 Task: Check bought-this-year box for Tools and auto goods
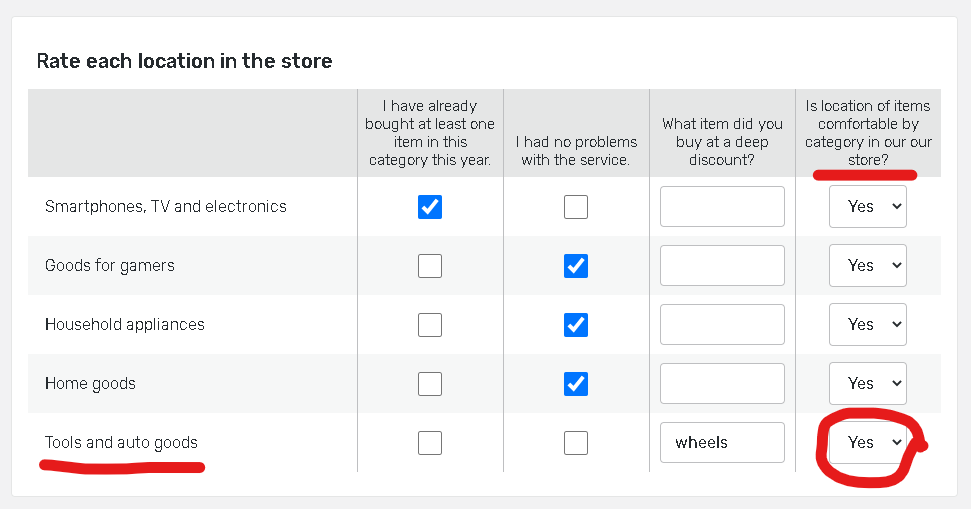(x=430, y=443)
